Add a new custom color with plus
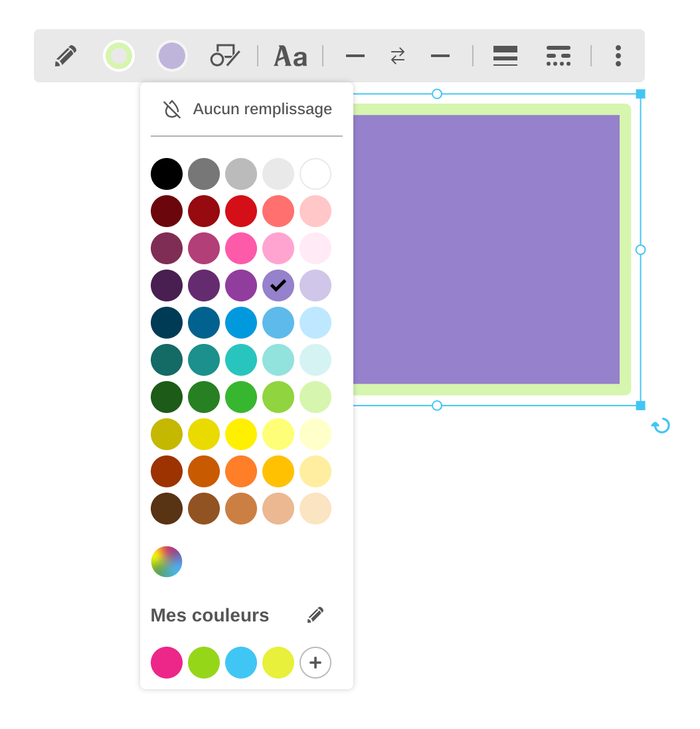Image resolution: width=700 pixels, height=729 pixels. click(x=315, y=663)
